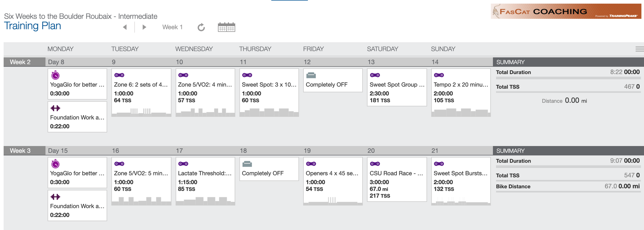Click rest day icon on Day 12

(311, 75)
